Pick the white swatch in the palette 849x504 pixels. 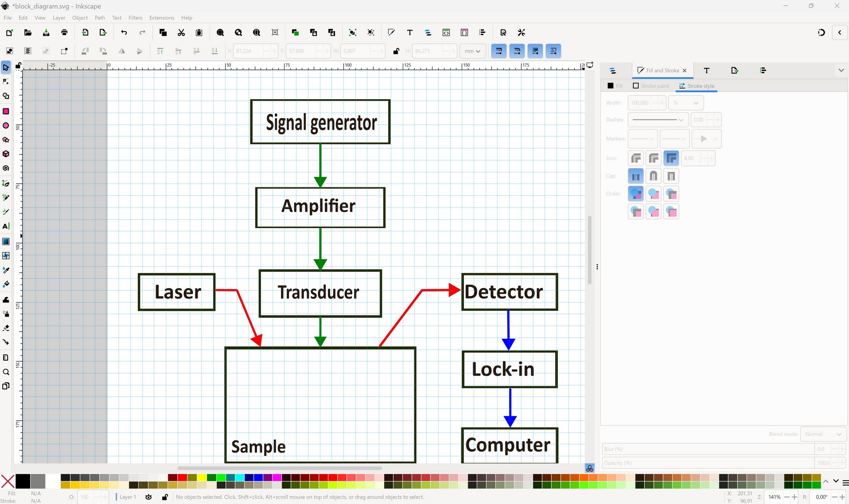point(52,481)
